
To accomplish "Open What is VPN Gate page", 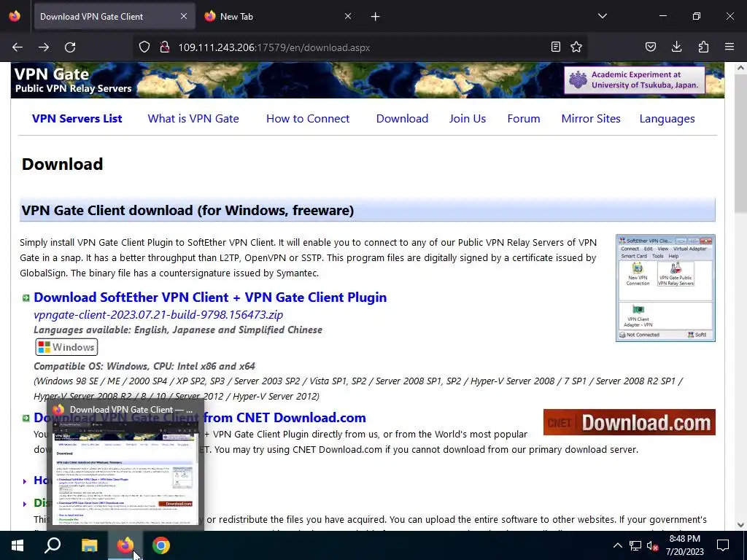I will click(193, 119).
